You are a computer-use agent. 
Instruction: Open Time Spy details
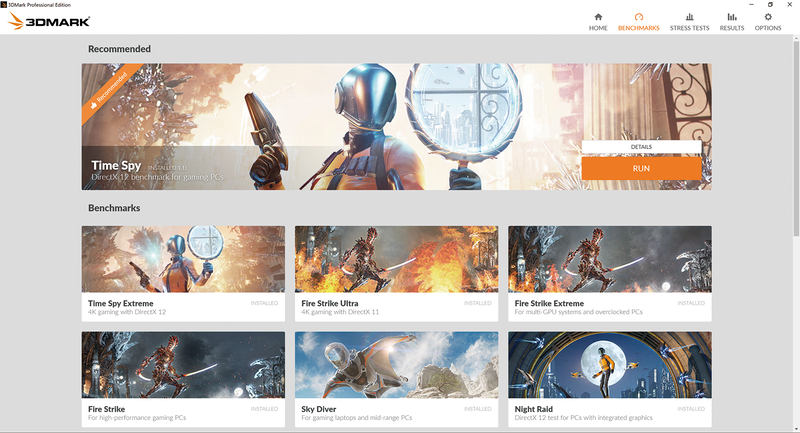click(641, 147)
